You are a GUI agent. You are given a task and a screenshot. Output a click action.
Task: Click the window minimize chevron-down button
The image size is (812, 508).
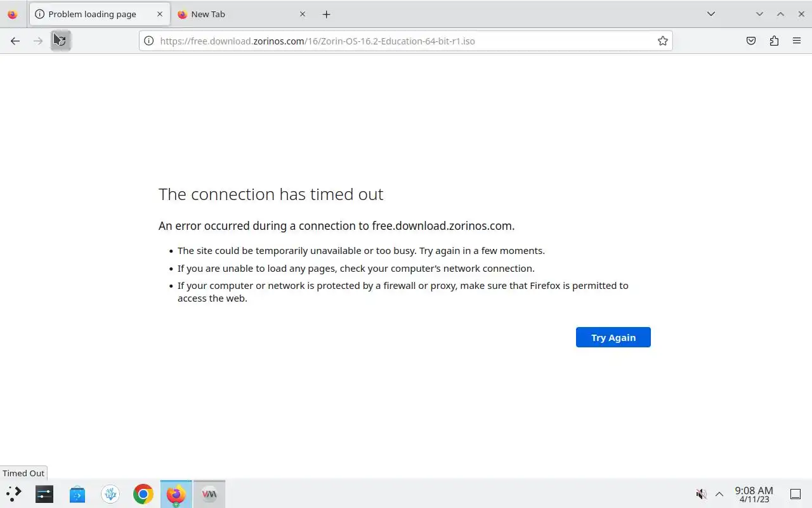(x=759, y=14)
